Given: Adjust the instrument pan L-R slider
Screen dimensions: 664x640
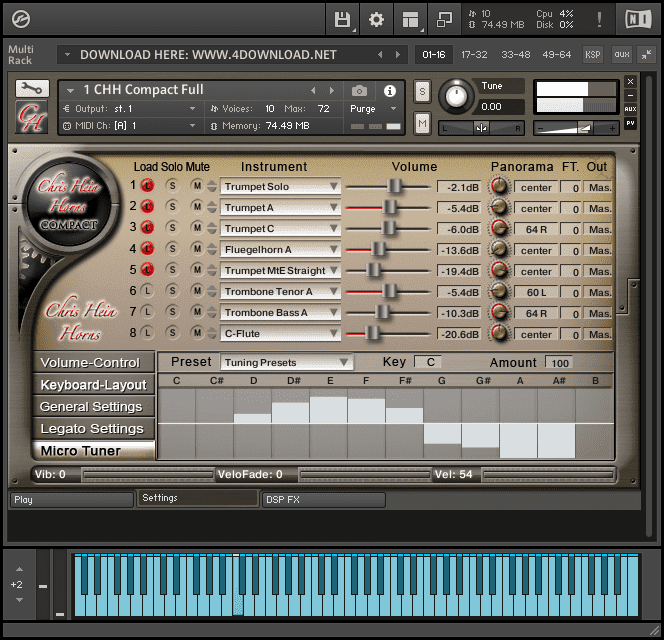Looking at the screenshot, I should point(481,128).
